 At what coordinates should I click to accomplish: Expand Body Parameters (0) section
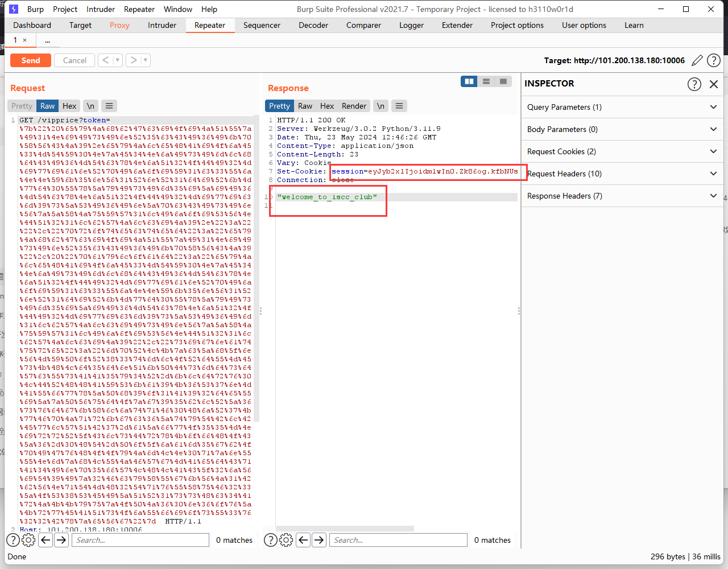tap(622, 129)
